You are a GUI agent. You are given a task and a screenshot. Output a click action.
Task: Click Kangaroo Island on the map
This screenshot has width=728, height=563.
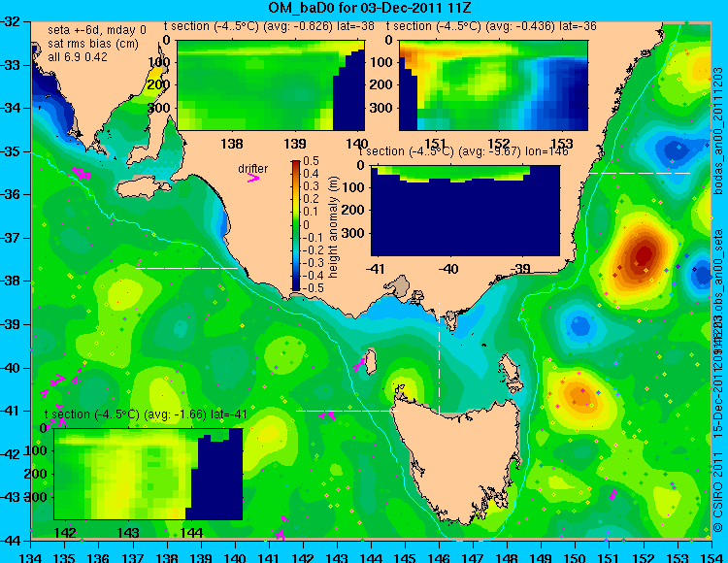coord(143,188)
